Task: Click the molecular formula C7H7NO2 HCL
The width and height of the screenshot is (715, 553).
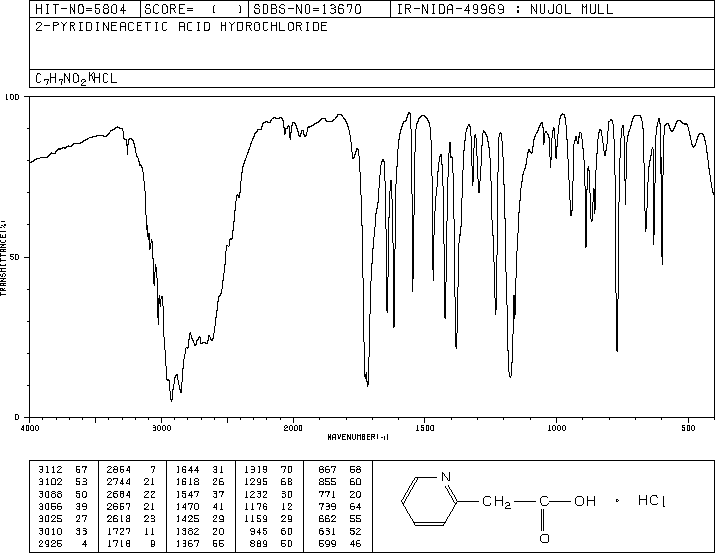Action: pos(76,78)
